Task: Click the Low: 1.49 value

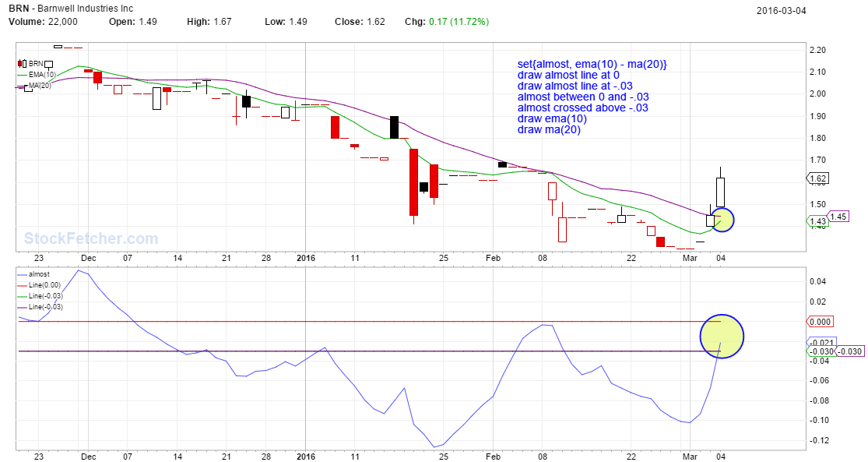Action: (286, 22)
